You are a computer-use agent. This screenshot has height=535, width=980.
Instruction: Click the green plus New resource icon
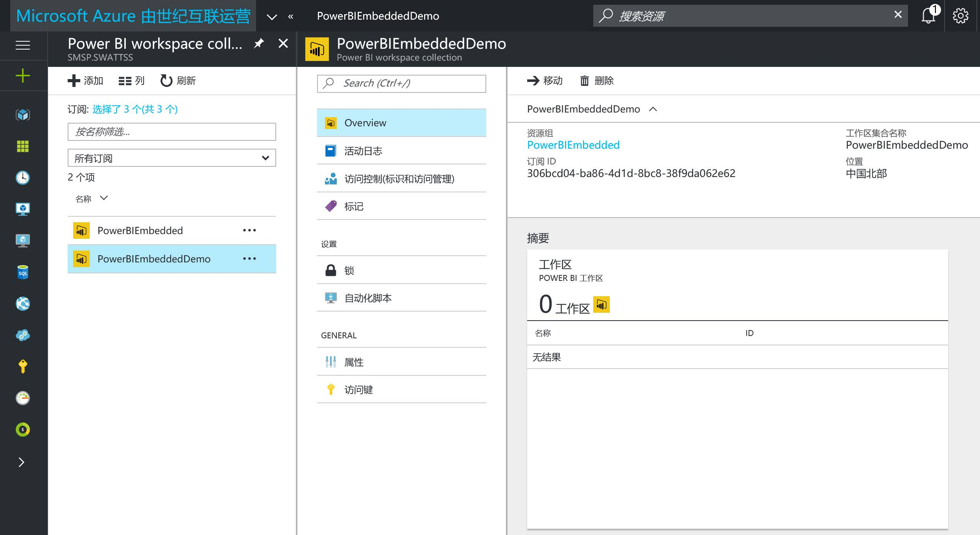23,76
